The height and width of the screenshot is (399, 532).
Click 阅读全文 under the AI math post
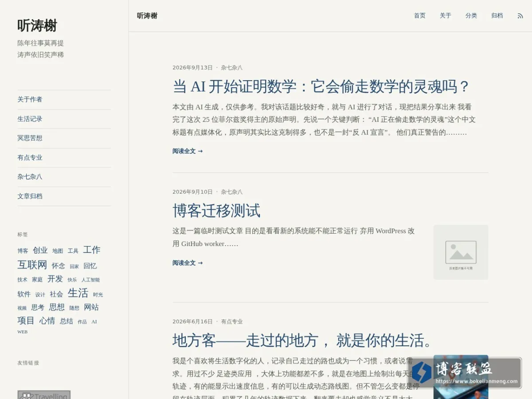click(188, 151)
